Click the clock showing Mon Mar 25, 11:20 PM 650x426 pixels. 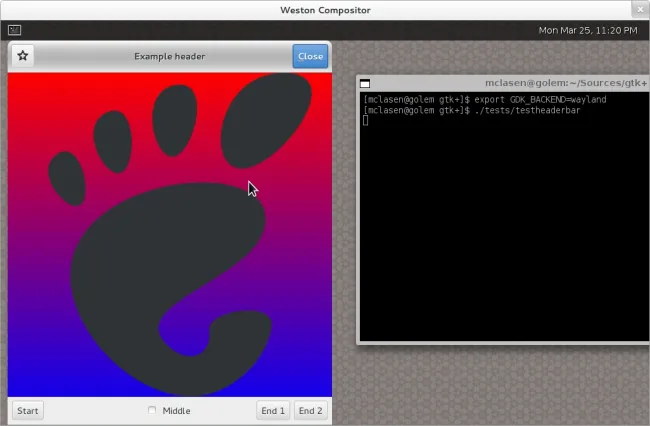pos(588,30)
